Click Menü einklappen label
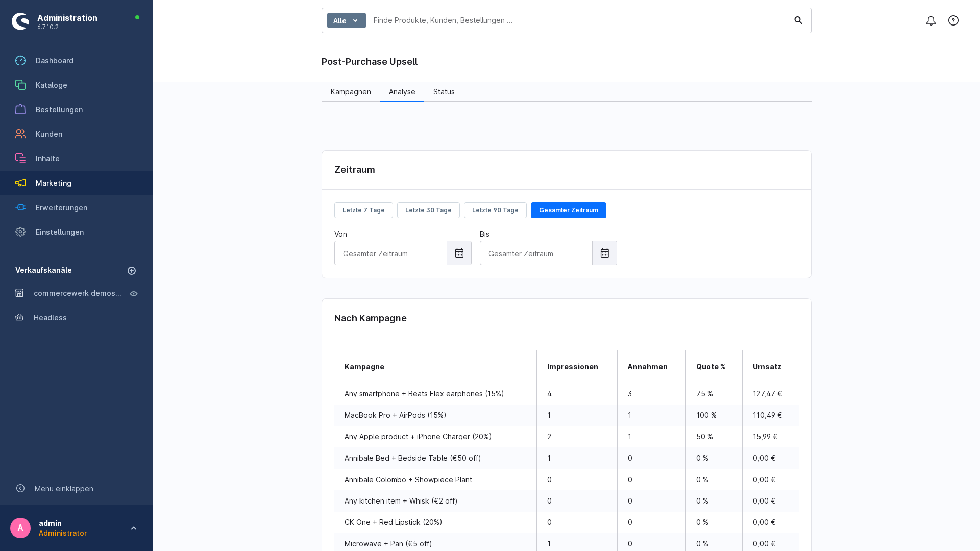 64,489
